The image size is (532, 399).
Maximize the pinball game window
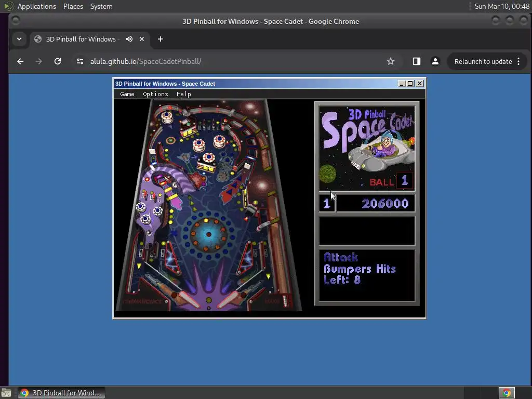pyautogui.click(x=410, y=84)
